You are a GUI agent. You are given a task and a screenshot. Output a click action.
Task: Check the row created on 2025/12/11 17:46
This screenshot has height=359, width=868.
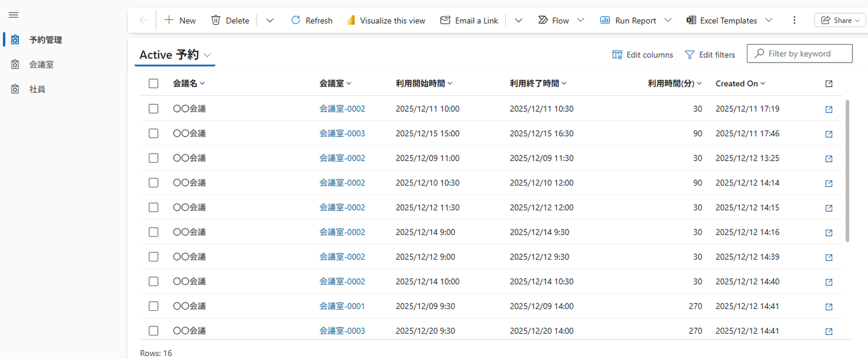(154, 133)
